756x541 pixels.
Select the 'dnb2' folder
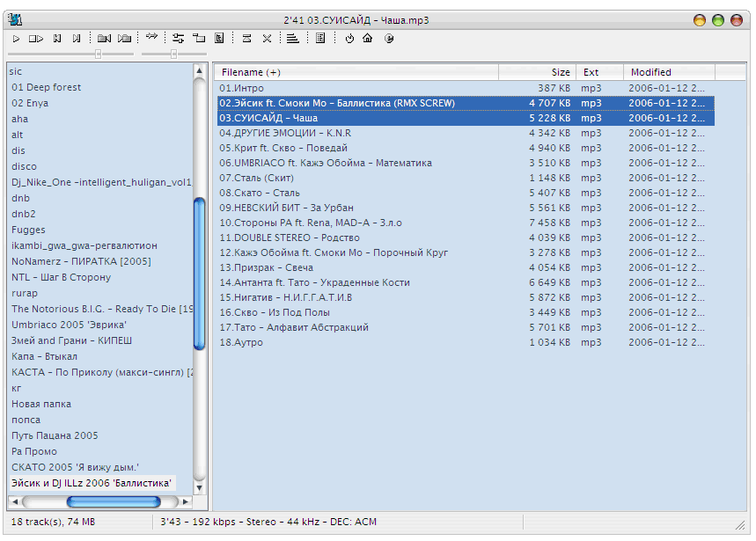[24, 214]
